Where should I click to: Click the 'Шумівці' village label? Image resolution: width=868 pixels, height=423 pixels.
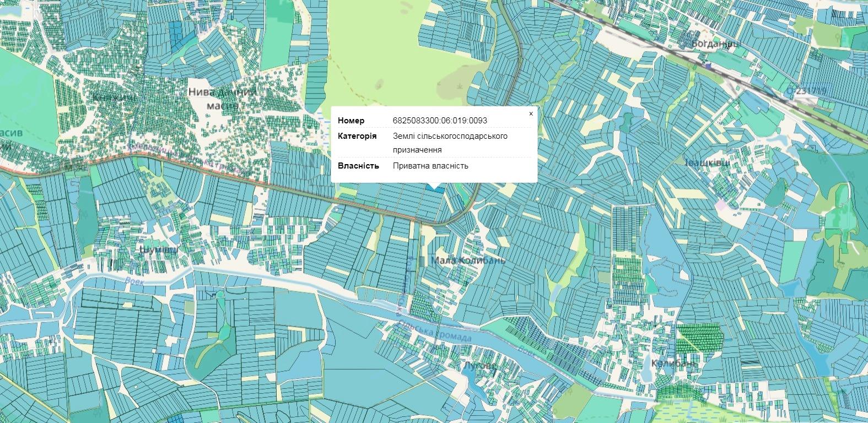pos(158,250)
